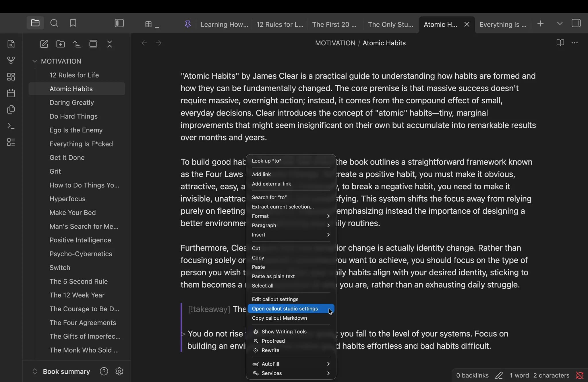Open The Four Agreements note

pyautogui.click(x=77, y=323)
